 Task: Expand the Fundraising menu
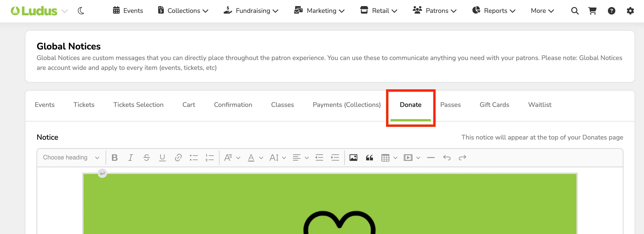pyautogui.click(x=251, y=11)
